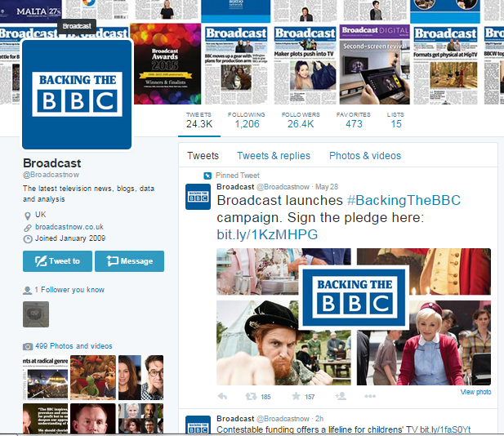Open the radical genre newspaper photo thumbnail
This screenshot has width=504, height=436.
tap(45, 377)
